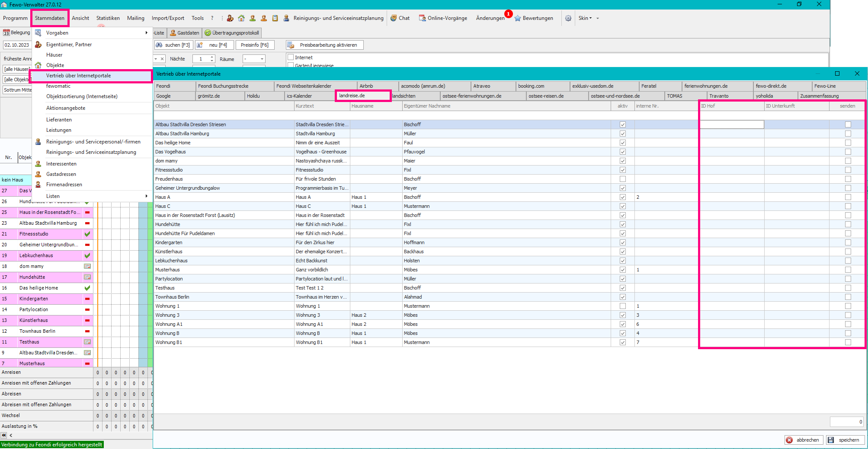Screen dimensions: 868x449
Task: Sort by the Objekt column header
Action: tap(224, 106)
